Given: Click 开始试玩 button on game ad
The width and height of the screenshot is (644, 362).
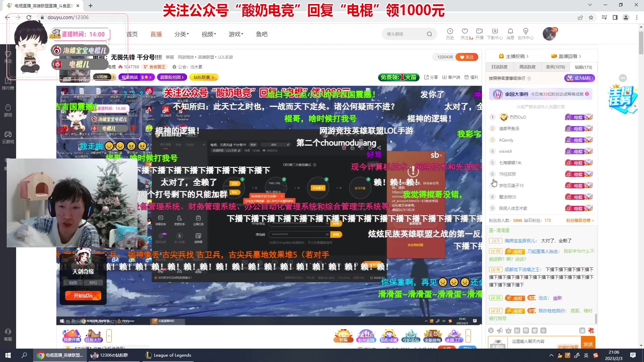Looking at the screenshot, I should pyautogui.click(x=83, y=295).
